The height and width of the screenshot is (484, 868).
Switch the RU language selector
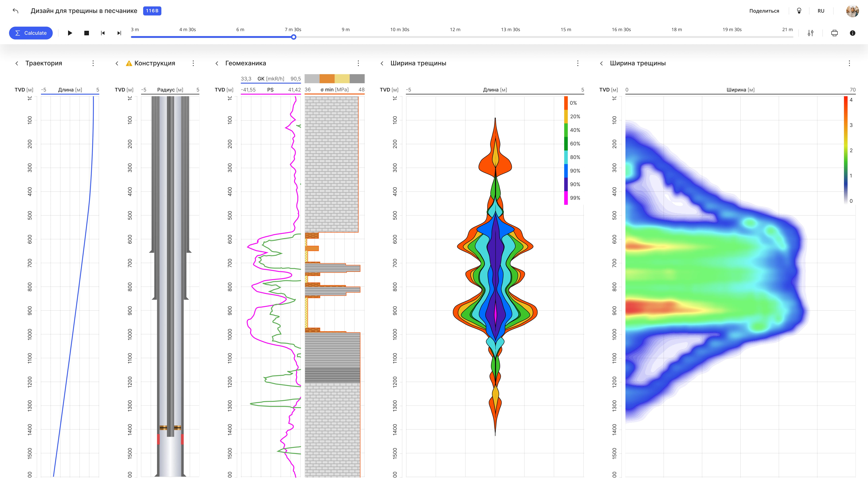(x=821, y=11)
